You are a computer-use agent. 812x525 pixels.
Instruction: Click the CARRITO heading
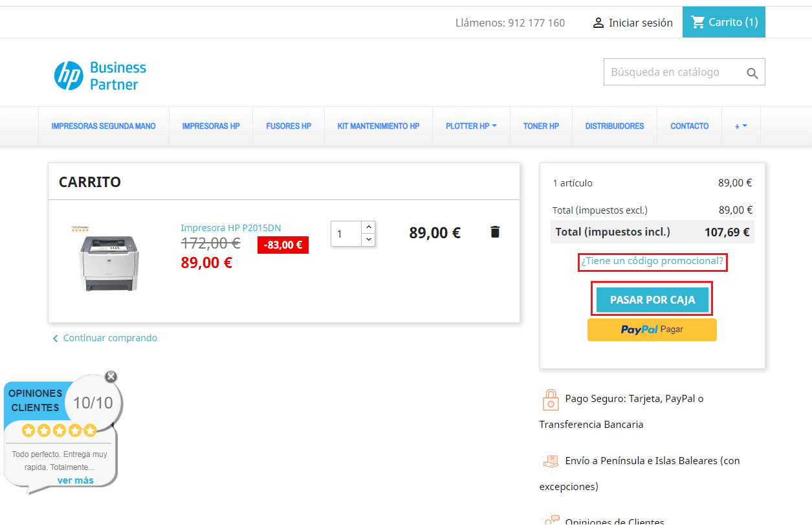click(x=90, y=182)
